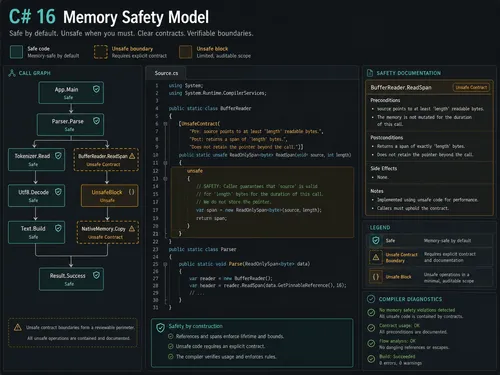
Task: Open the Source.cs tab
Action: [166, 73]
